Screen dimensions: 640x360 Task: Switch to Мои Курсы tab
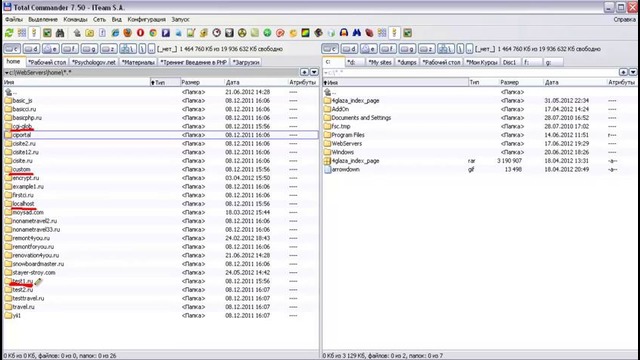coord(482,62)
